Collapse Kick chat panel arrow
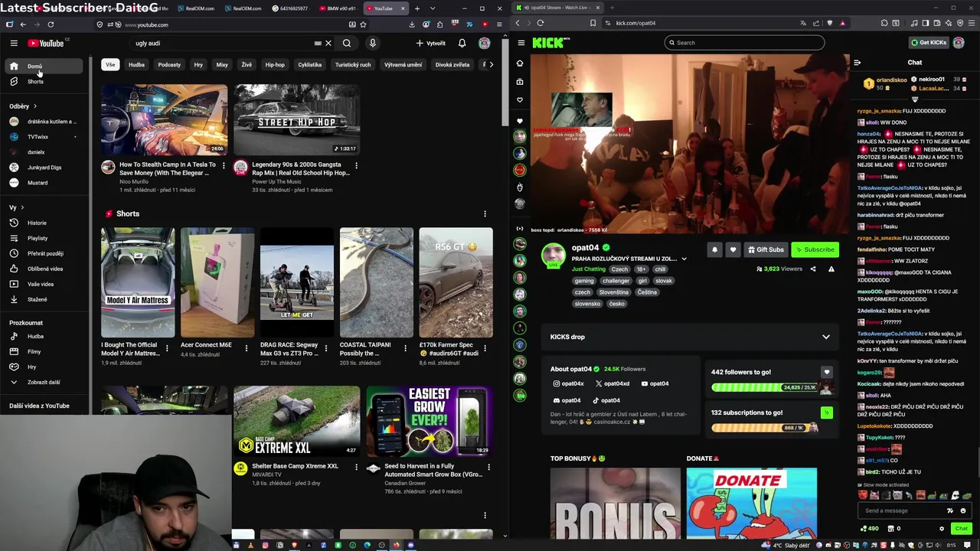The height and width of the screenshot is (551, 980). tap(857, 63)
